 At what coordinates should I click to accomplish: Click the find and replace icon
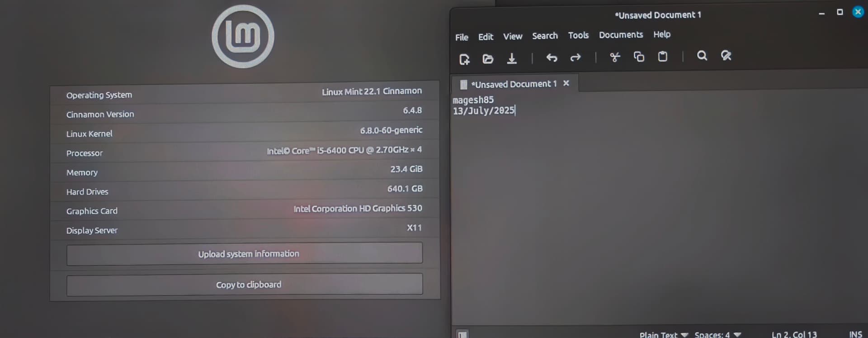coord(726,56)
